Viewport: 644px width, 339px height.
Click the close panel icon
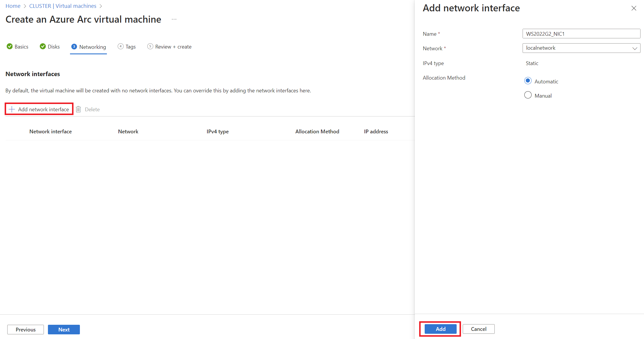[x=634, y=8]
